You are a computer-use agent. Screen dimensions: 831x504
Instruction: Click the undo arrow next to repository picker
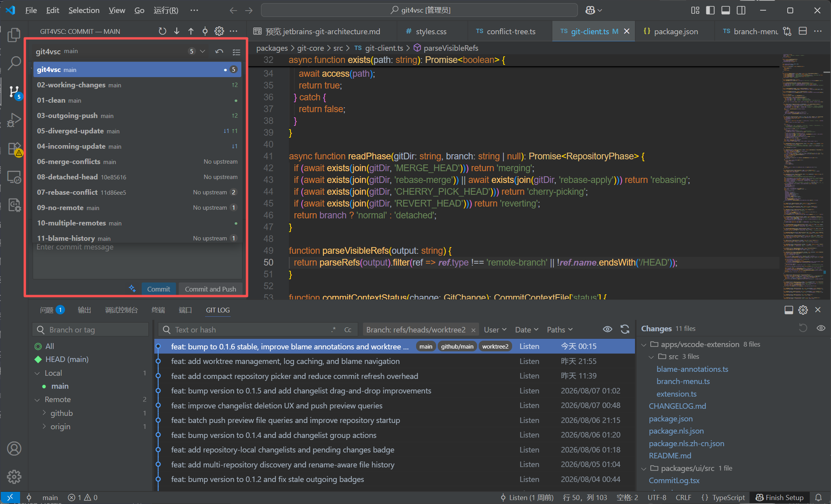[x=219, y=51]
